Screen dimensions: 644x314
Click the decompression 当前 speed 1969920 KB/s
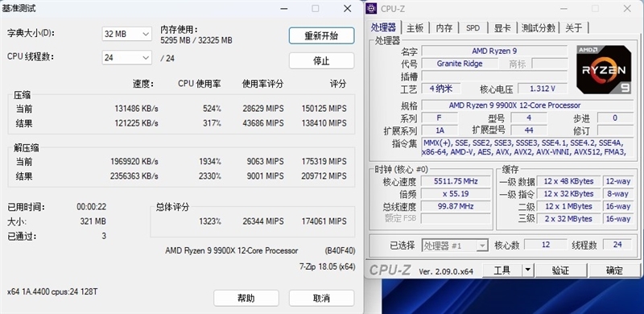pyautogui.click(x=134, y=162)
